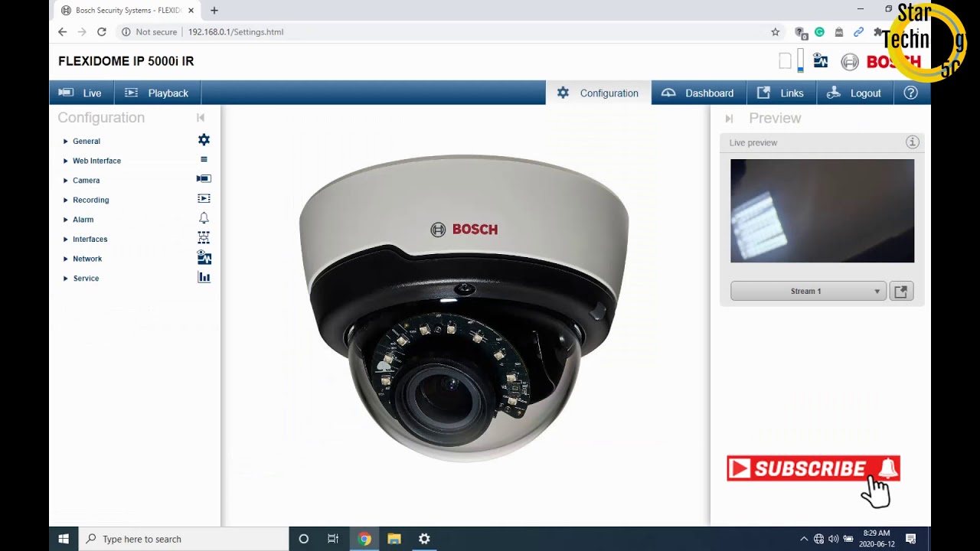Click the Windows taskbar search box

(184, 539)
